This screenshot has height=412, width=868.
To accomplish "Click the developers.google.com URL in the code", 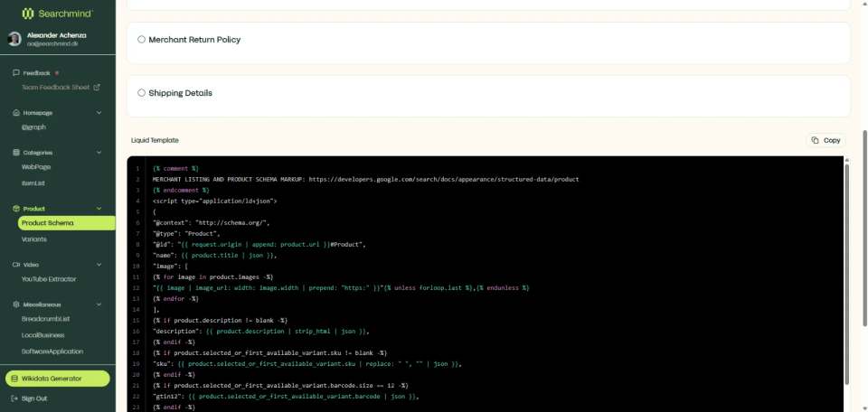I will (x=444, y=179).
